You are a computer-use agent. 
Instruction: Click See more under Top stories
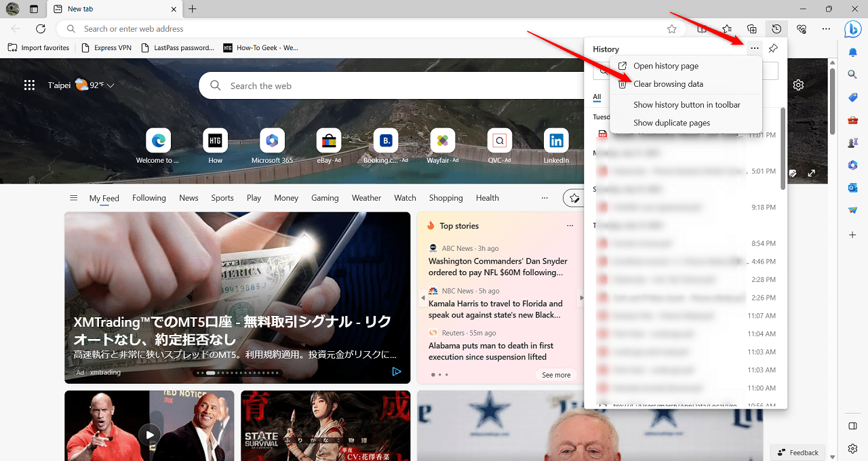pos(556,375)
